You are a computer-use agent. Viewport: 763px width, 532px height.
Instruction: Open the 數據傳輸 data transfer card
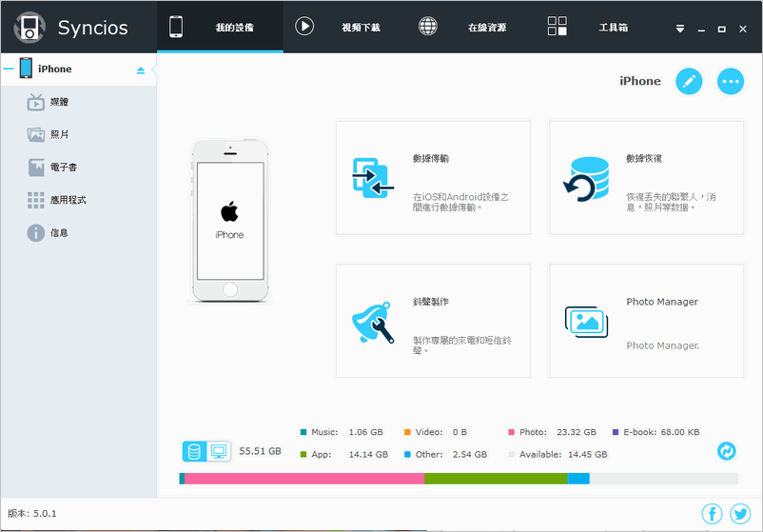(433, 178)
